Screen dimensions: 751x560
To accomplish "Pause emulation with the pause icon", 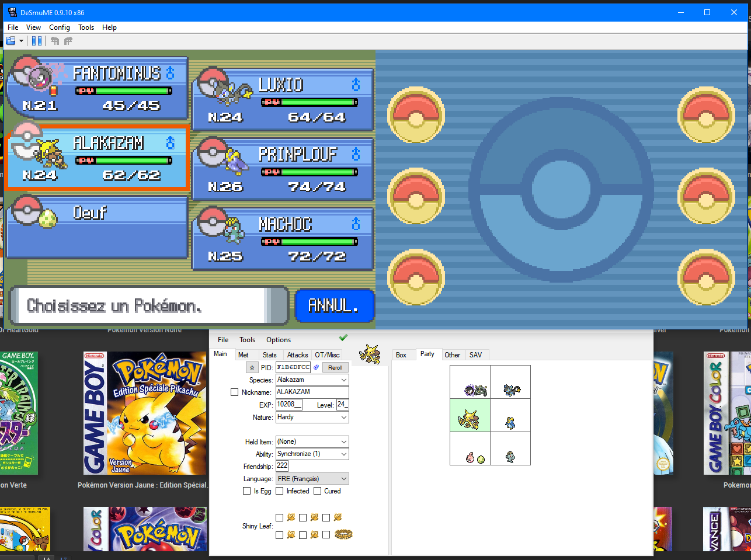I will point(37,41).
